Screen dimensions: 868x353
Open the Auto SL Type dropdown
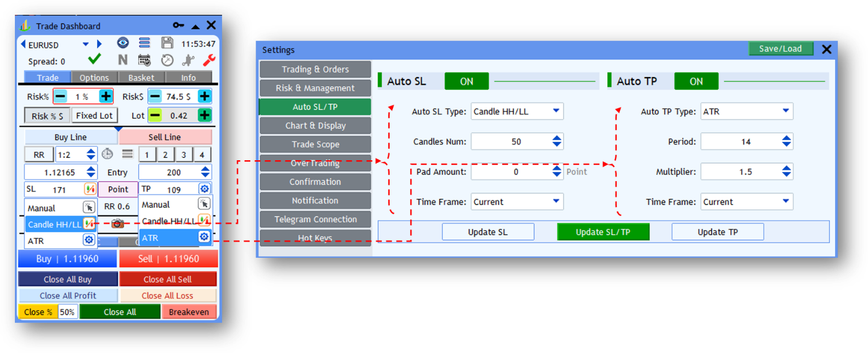click(x=556, y=111)
